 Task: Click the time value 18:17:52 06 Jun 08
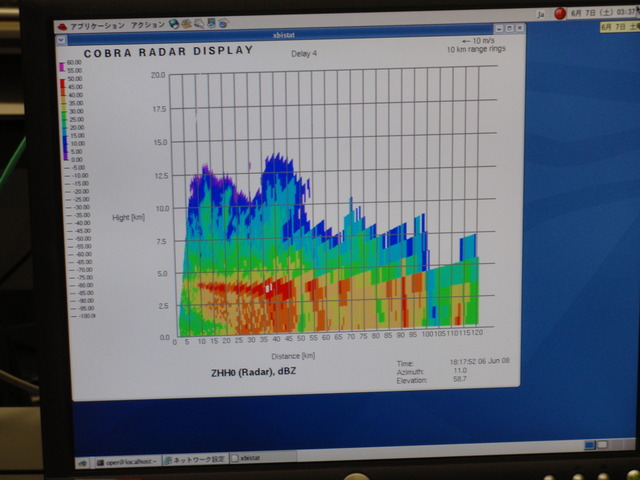[479, 362]
